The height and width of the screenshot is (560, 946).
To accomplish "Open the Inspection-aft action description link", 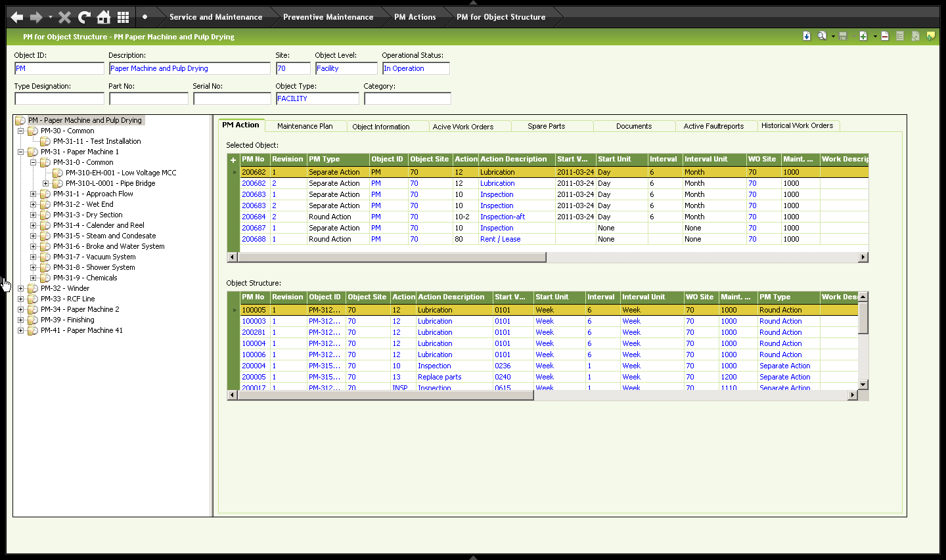I will pos(503,217).
